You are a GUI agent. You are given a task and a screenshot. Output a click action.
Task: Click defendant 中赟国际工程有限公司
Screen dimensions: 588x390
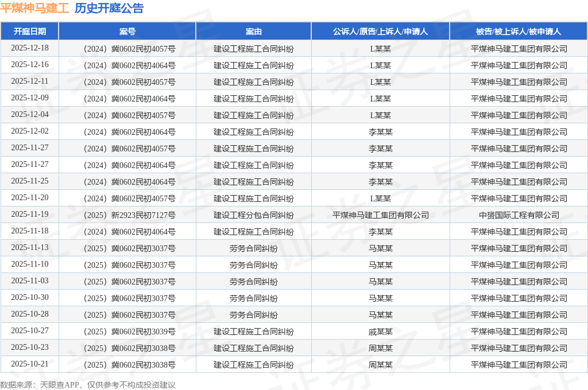519,215
